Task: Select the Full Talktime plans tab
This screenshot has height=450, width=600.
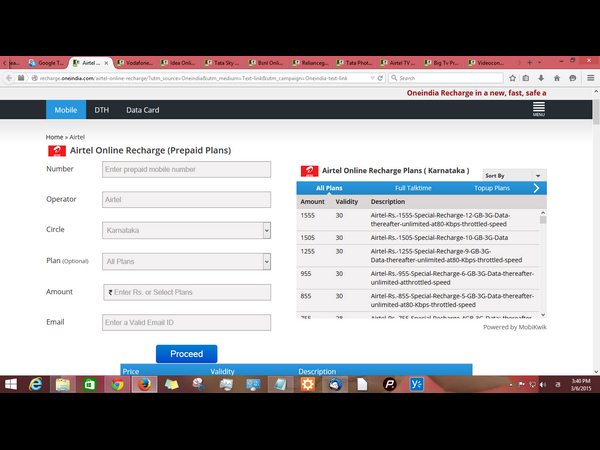Action: pyautogui.click(x=413, y=188)
